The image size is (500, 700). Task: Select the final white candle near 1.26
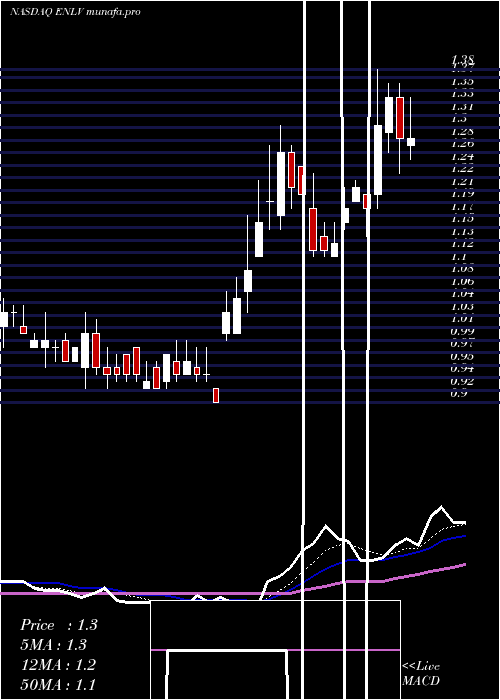pos(411,142)
